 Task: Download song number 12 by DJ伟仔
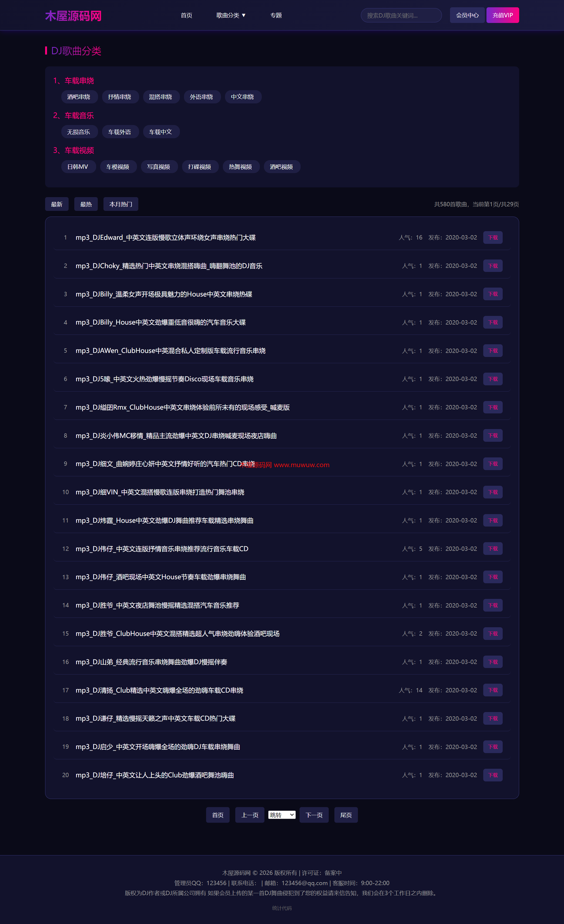point(493,549)
